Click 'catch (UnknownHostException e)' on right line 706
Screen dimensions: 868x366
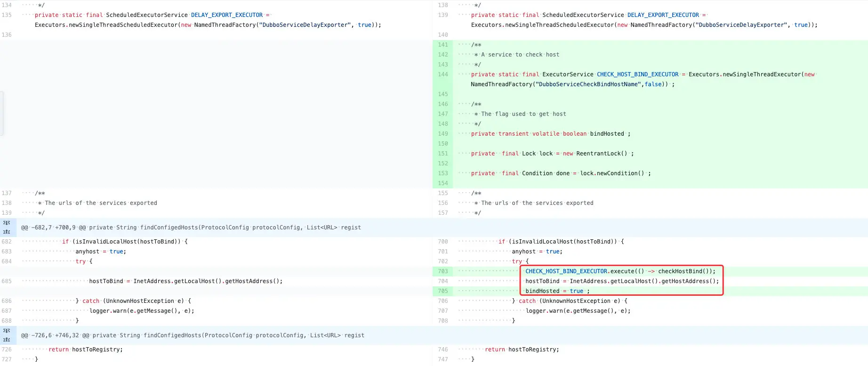point(570,301)
